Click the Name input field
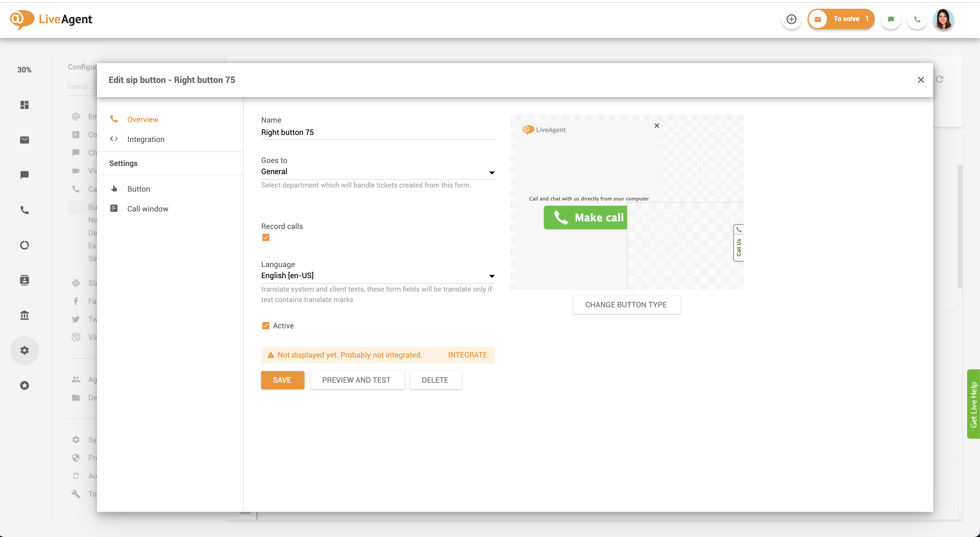Image resolution: width=980 pixels, height=537 pixels. point(378,132)
